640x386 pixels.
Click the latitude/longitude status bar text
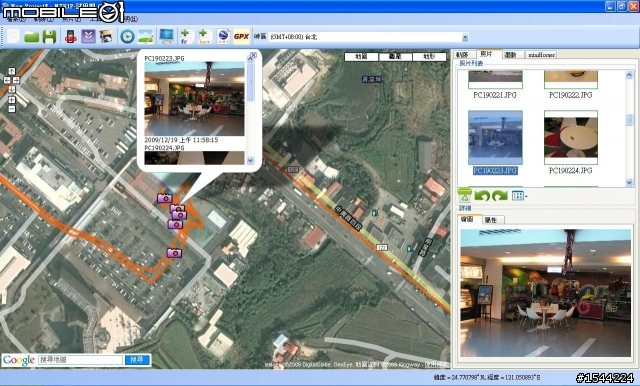point(487,378)
